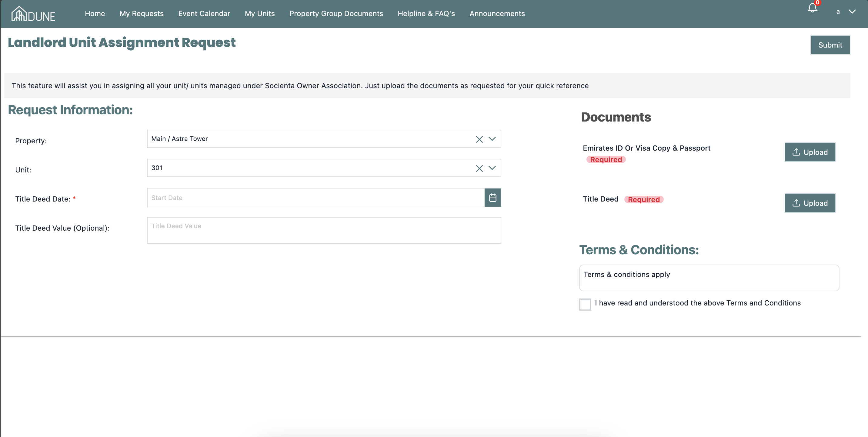Expand the Unit dropdown arrow
Image resolution: width=868 pixels, height=437 pixels.
pos(492,168)
